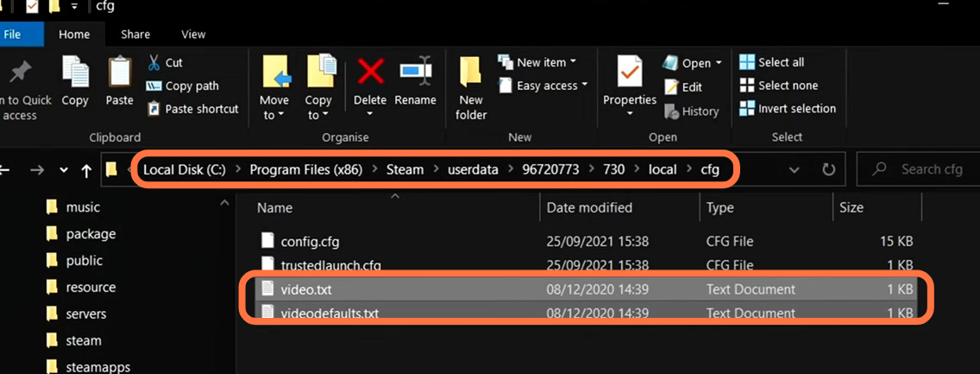Viewport: 980px width, 374px height.
Task: Refresh the folder view
Action: coord(829,169)
